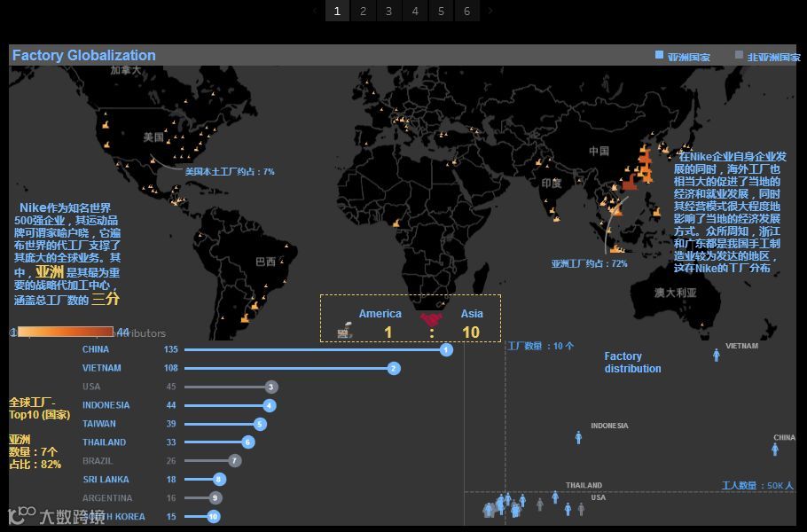Screen dimensions: 807x532
Task: Click the ARGENTINA country label
Action: click(107, 498)
